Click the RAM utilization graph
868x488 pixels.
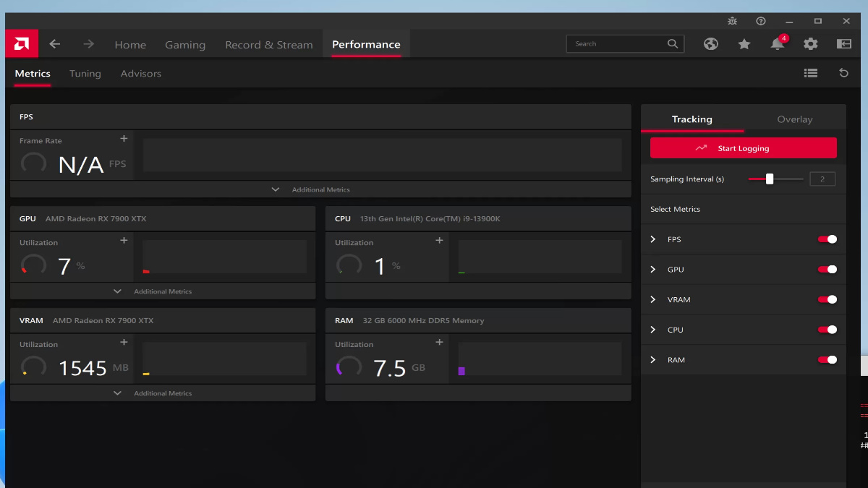click(x=540, y=359)
